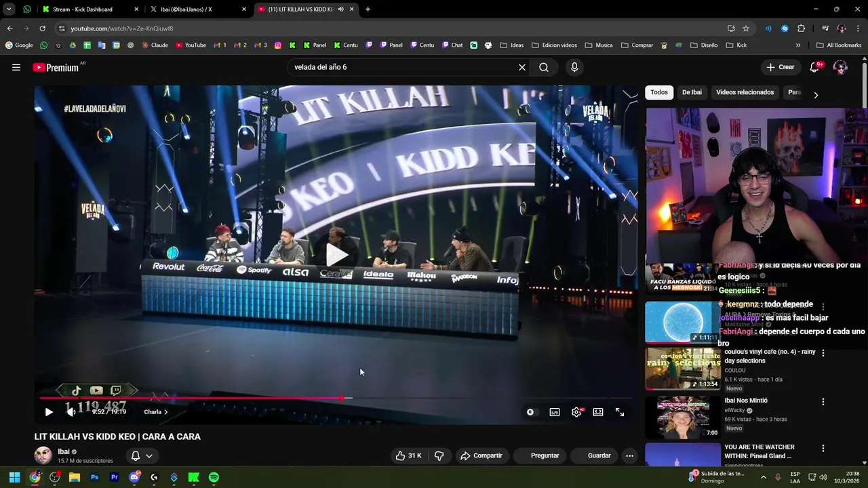Viewport: 868px width, 488px height.
Task: Go back in browser history
Action: click(x=9, y=28)
